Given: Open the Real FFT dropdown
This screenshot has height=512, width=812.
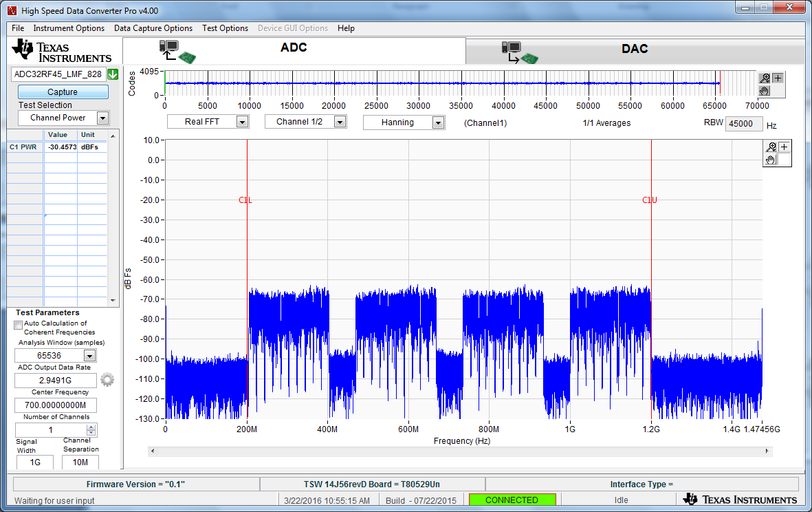Looking at the screenshot, I should [x=242, y=122].
